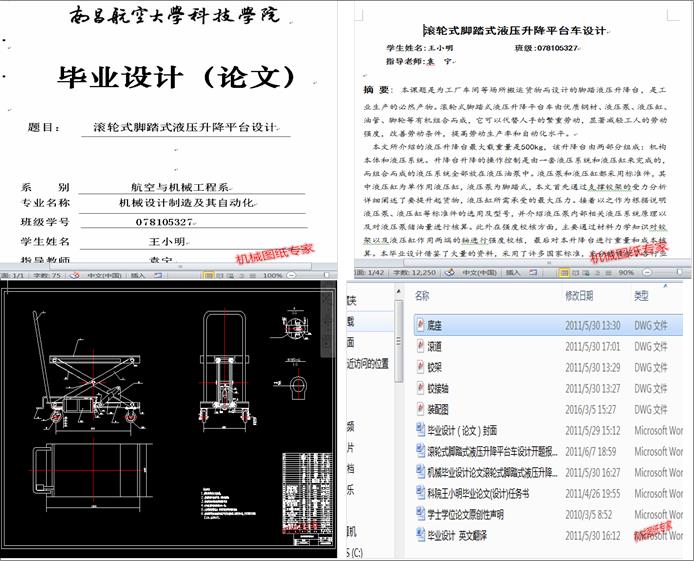Click major text 机械设计制造及其自动化 on cover page
Screen dimensions: 694x561
[x=186, y=203]
